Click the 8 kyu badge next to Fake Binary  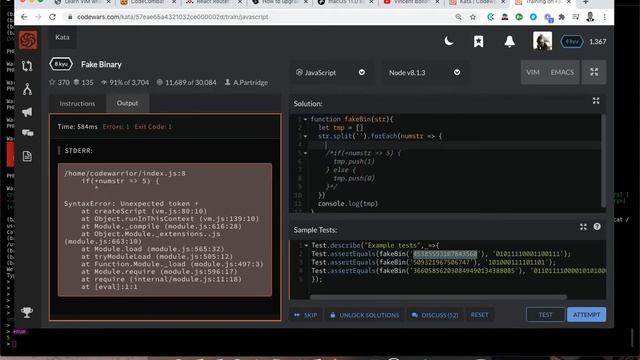tap(61, 64)
